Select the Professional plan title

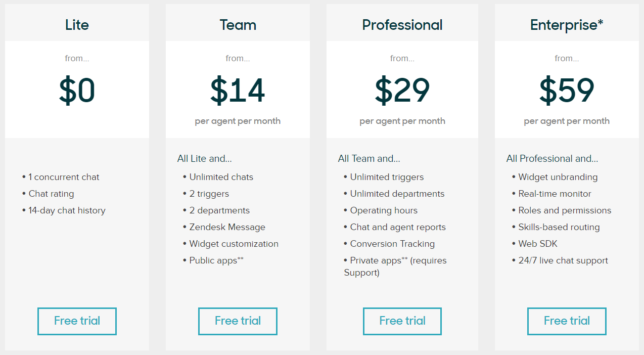point(402,25)
